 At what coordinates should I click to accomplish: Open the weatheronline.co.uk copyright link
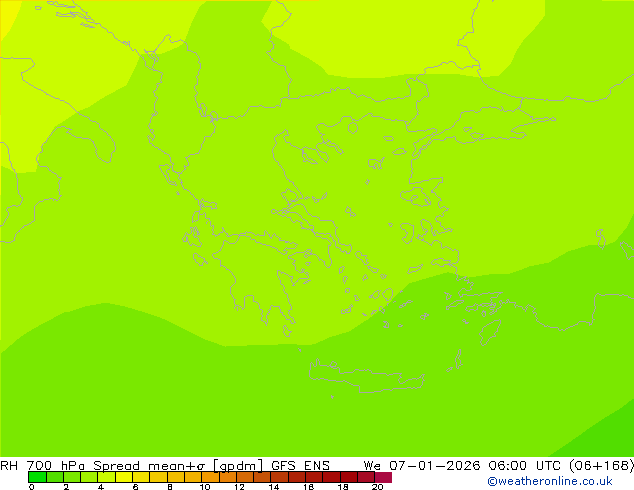pos(550,481)
